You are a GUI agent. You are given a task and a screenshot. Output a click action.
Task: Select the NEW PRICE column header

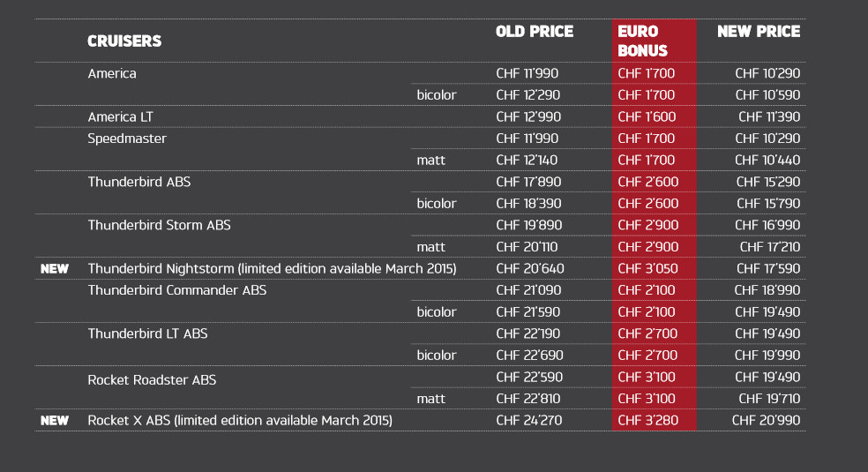[x=759, y=32]
